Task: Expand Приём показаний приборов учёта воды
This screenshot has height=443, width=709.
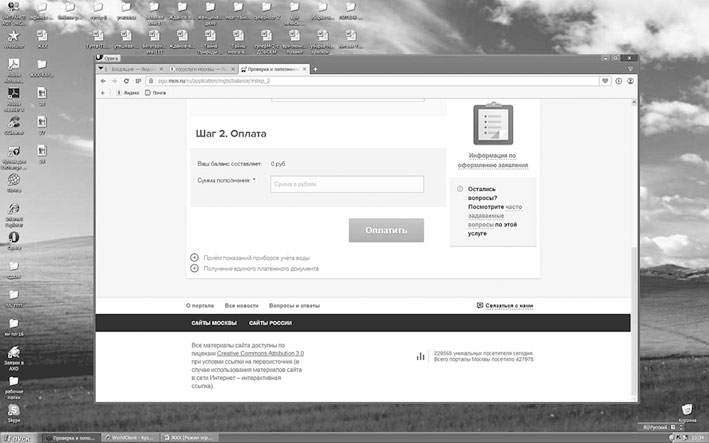Action: click(256, 258)
